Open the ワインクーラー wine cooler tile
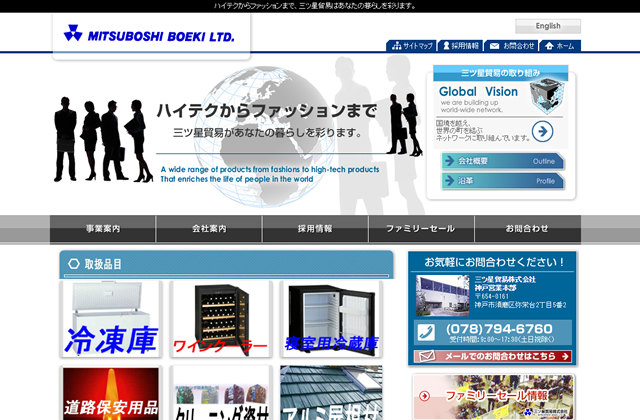This screenshot has height=420, width=640. coord(221,319)
